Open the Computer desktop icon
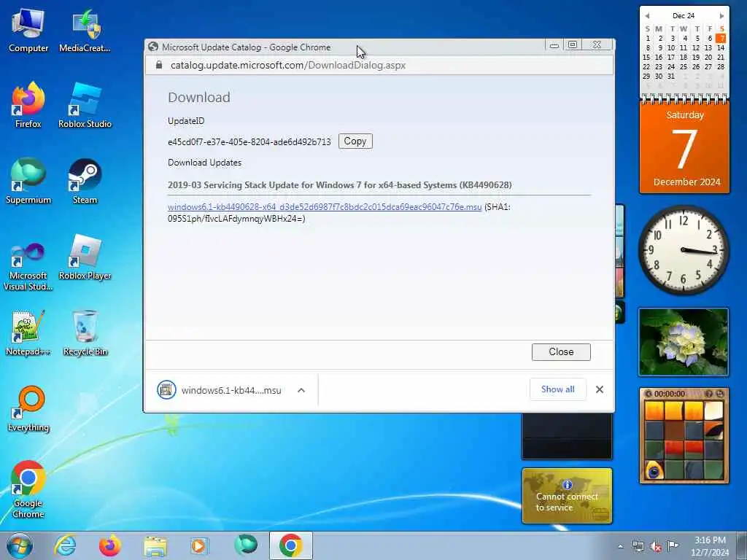The height and width of the screenshot is (560, 747). [28, 31]
